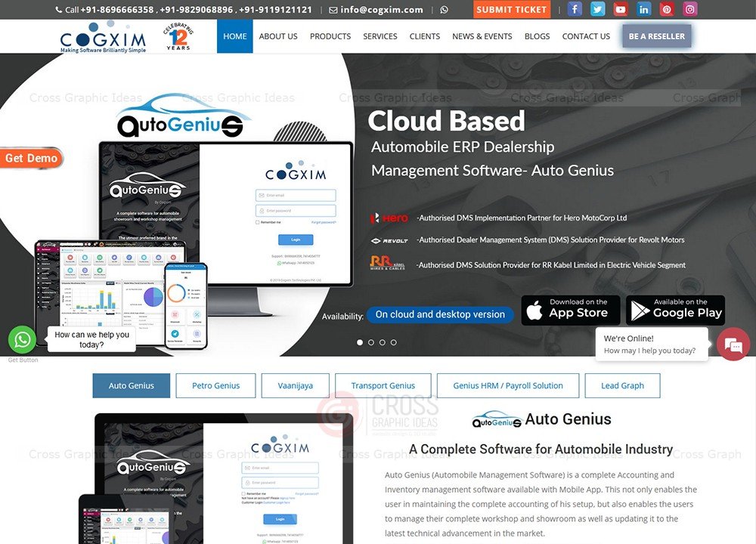Click the phone icon next to Call

click(x=59, y=10)
